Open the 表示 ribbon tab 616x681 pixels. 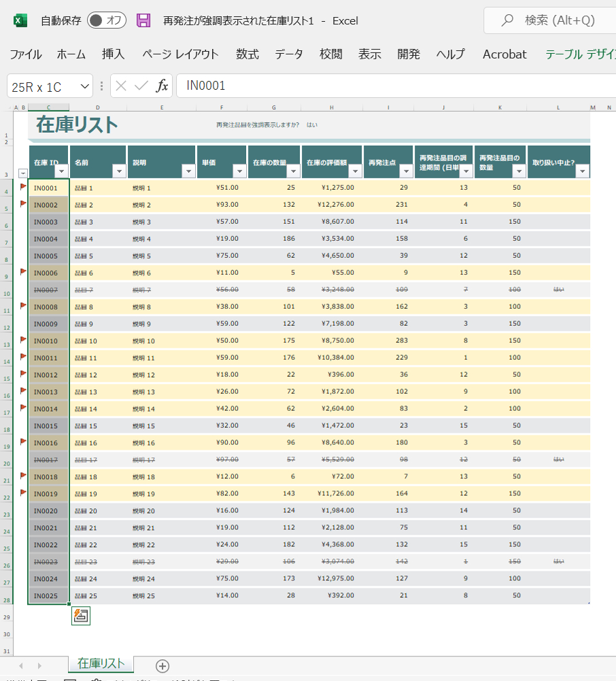coord(369,54)
